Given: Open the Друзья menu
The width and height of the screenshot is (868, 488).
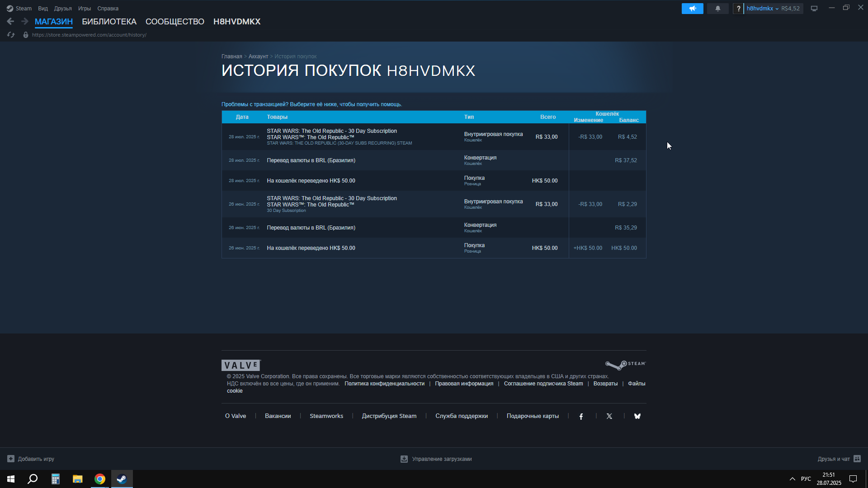Looking at the screenshot, I should [63, 9].
